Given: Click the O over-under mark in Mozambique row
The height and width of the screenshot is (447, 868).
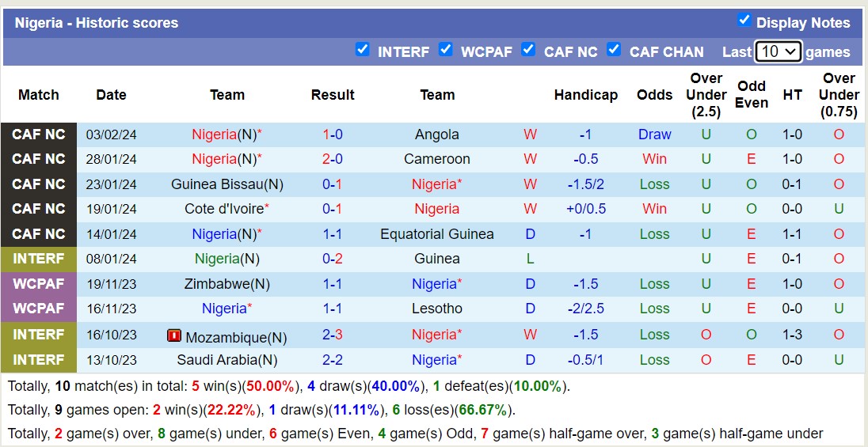Looking at the screenshot, I should point(706,335).
